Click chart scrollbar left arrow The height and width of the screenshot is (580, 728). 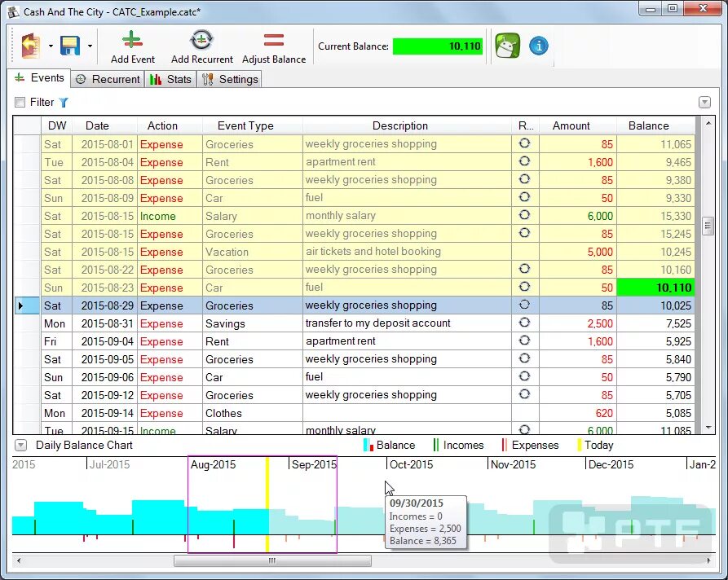(18, 560)
